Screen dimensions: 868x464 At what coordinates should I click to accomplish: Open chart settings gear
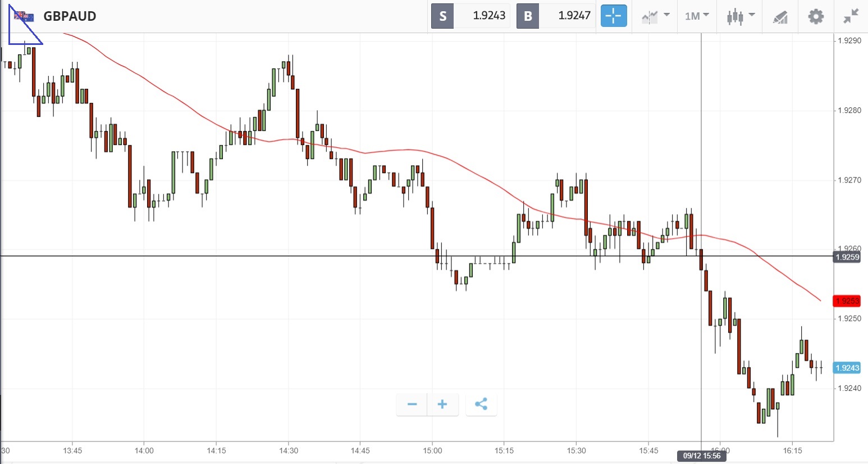pos(816,16)
